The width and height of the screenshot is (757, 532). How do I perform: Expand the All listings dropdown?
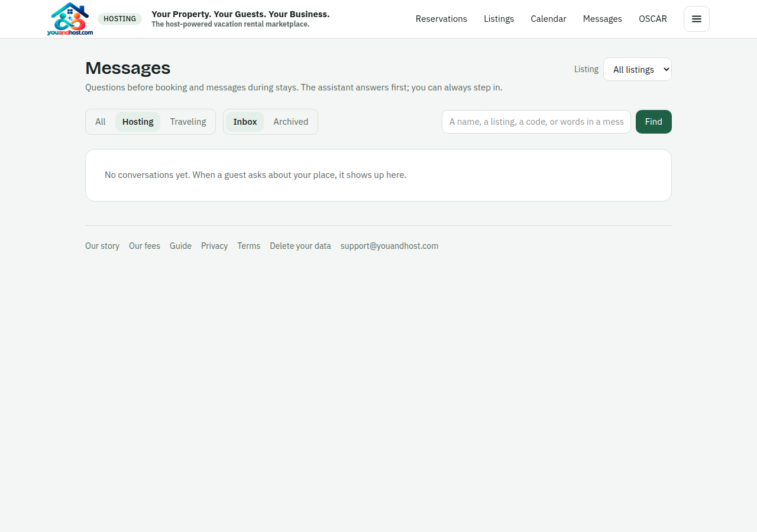(x=638, y=69)
